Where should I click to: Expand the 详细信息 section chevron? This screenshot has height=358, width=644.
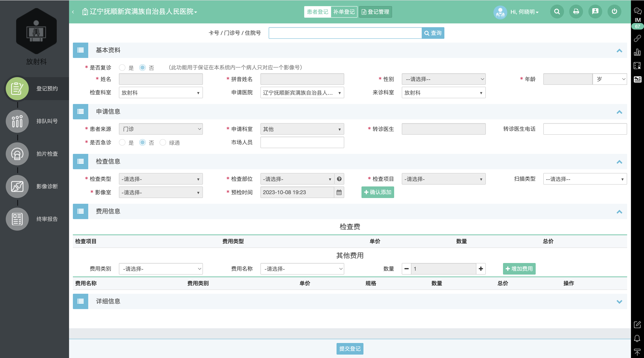pyautogui.click(x=619, y=301)
